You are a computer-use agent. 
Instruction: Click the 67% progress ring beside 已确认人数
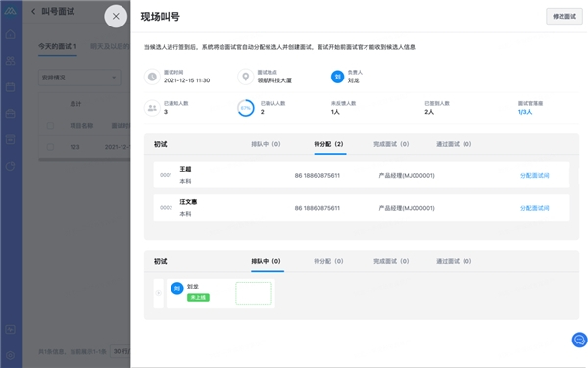pos(246,108)
